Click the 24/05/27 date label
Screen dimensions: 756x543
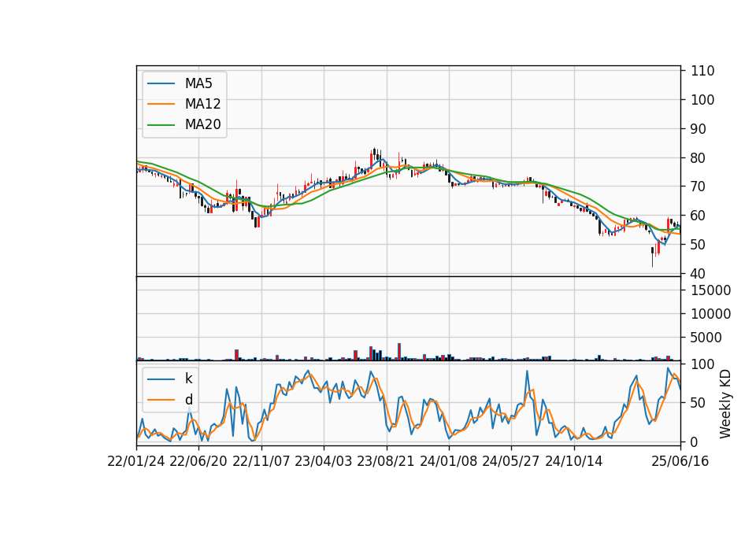point(511,461)
